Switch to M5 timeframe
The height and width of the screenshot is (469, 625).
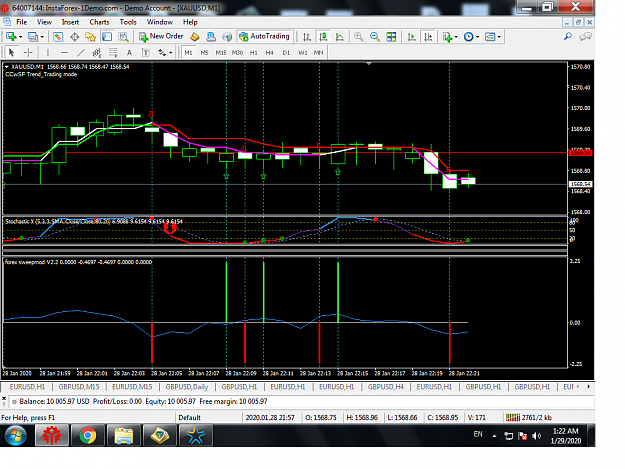(x=204, y=53)
